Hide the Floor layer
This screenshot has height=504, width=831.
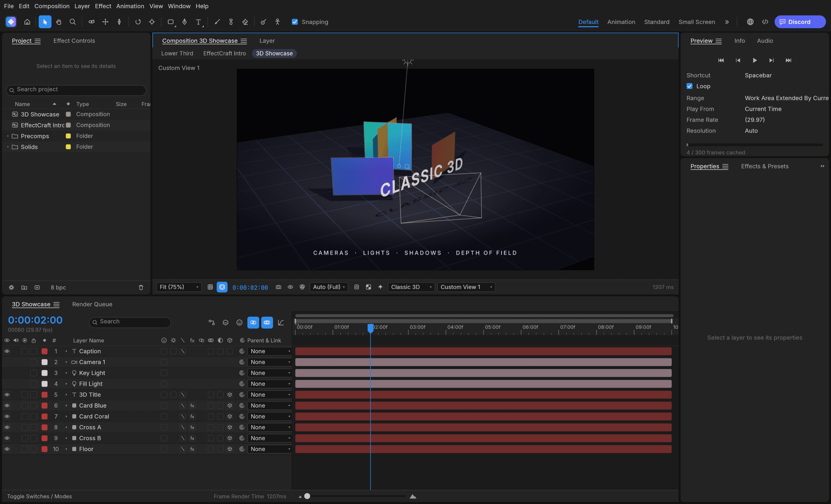[x=7, y=449]
